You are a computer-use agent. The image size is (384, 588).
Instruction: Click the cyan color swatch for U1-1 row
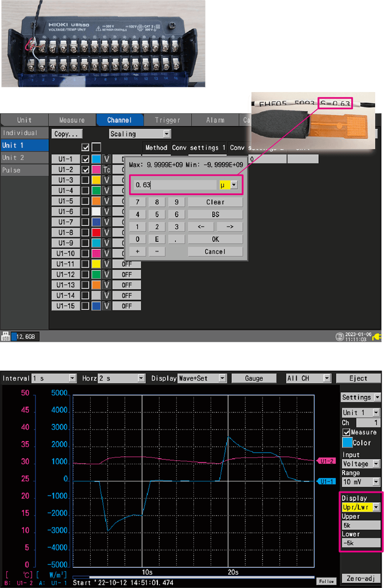[x=96, y=159]
